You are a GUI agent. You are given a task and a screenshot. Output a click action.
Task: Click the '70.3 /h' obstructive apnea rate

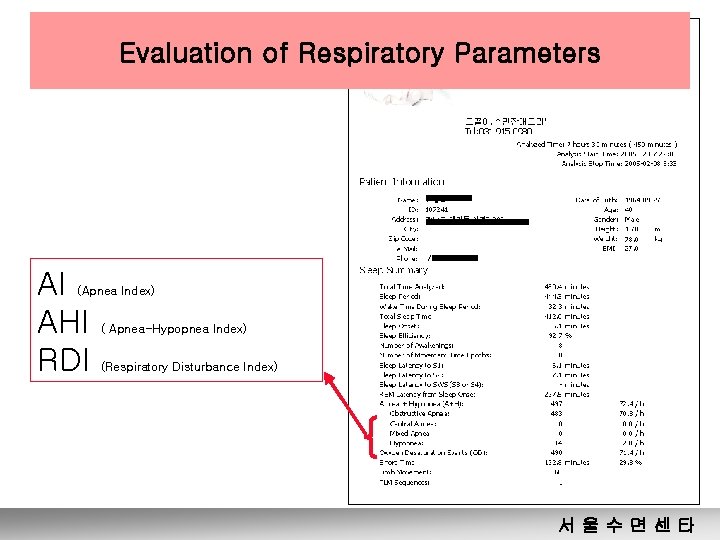[x=632, y=414]
